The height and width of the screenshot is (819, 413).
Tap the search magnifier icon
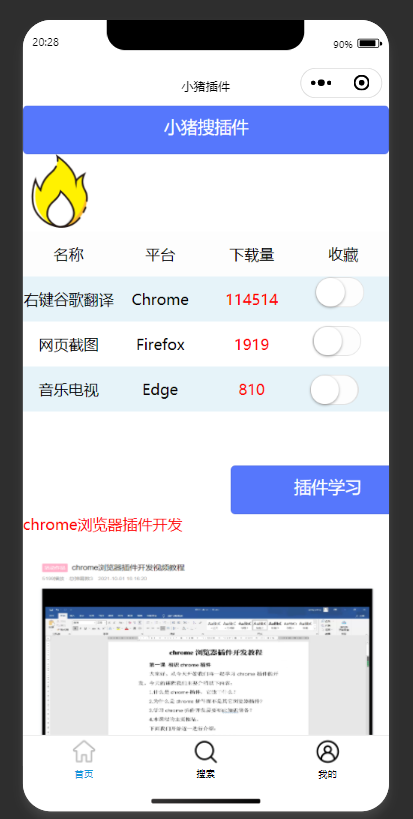point(206,752)
